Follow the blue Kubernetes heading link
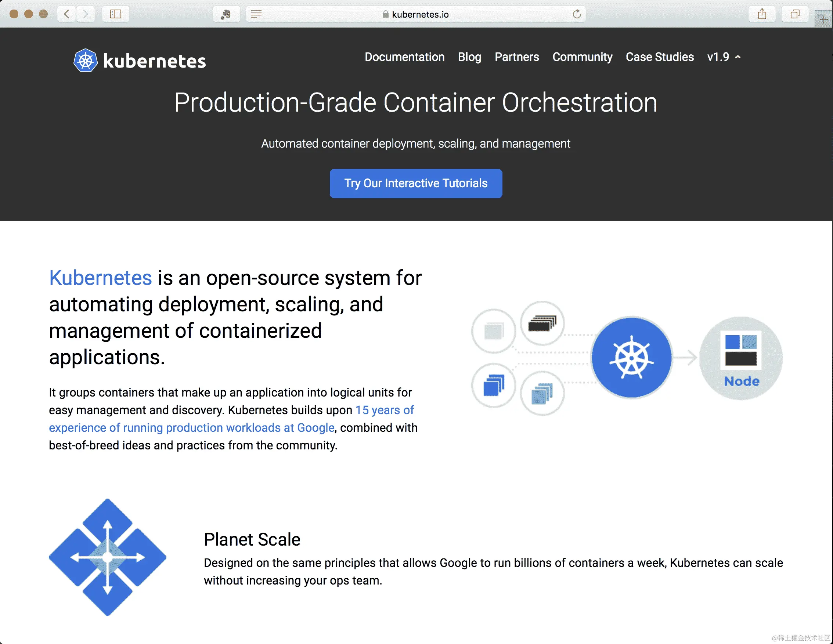 tap(101, 278)
